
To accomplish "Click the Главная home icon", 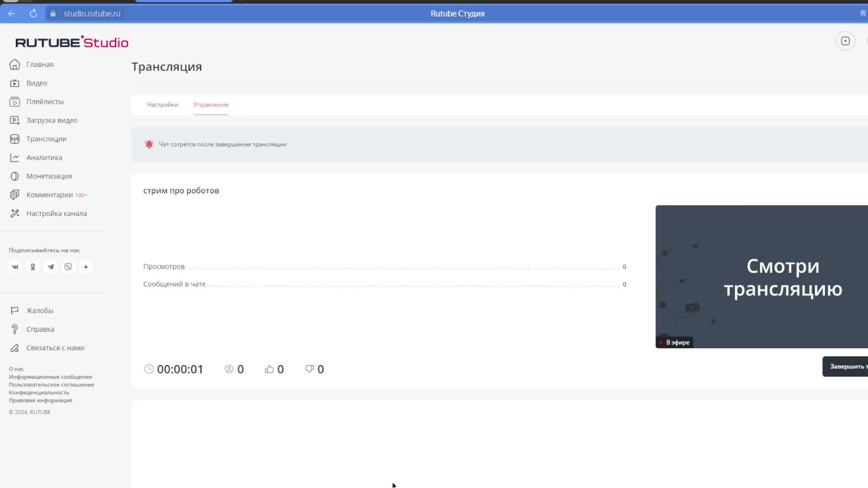I will pyautogui.click(x=14, y=65).
